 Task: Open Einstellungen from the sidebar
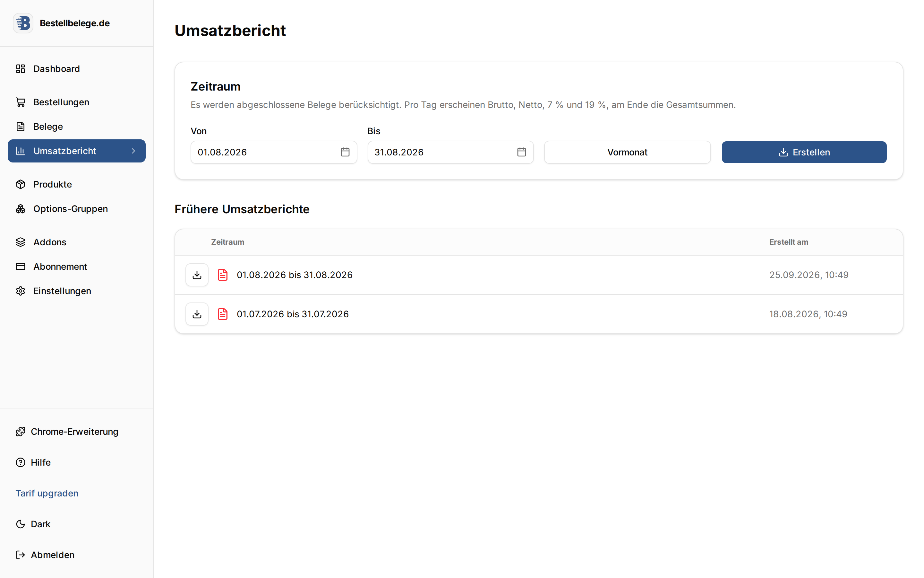tap(77, 291)
